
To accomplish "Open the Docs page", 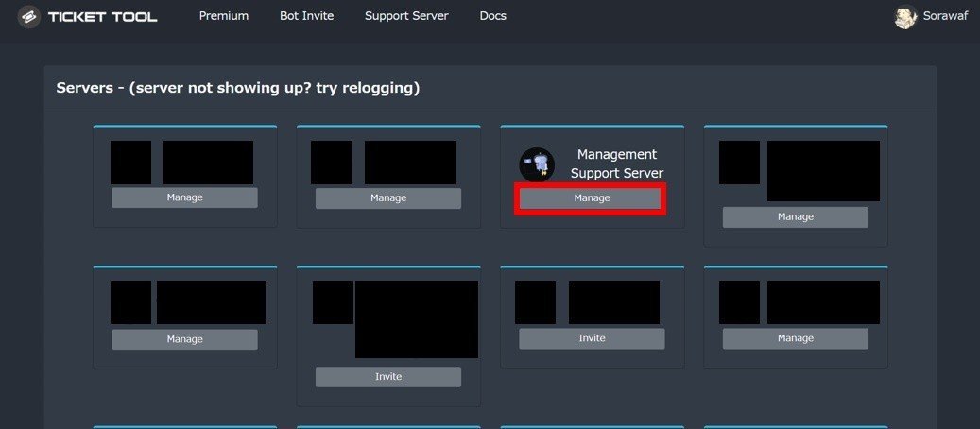I will tap(492, 16).
